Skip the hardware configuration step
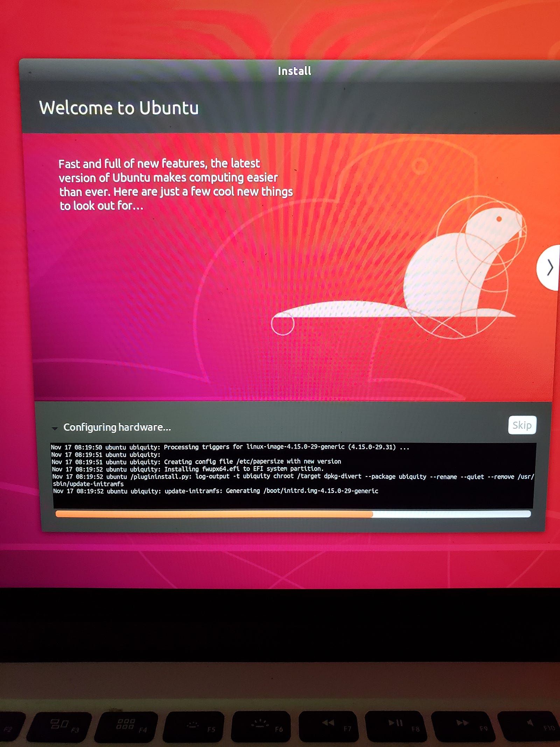 click(x=522, y=425)
